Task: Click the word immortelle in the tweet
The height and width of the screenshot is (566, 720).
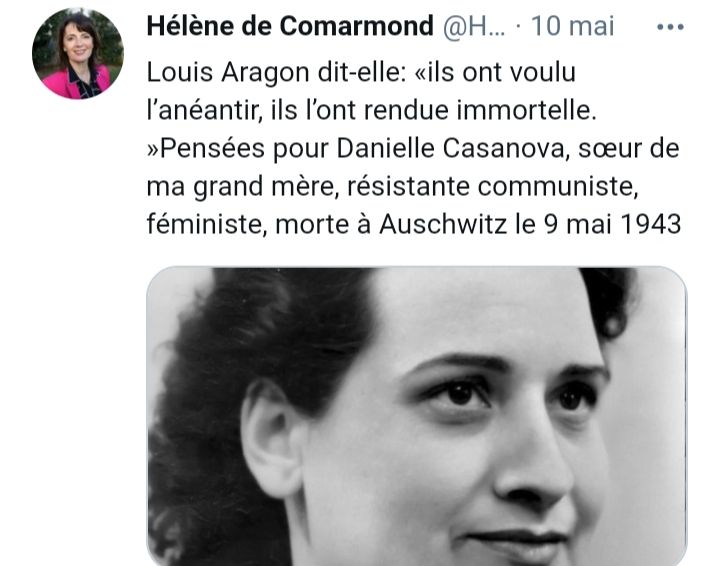Action: [526, 110]
